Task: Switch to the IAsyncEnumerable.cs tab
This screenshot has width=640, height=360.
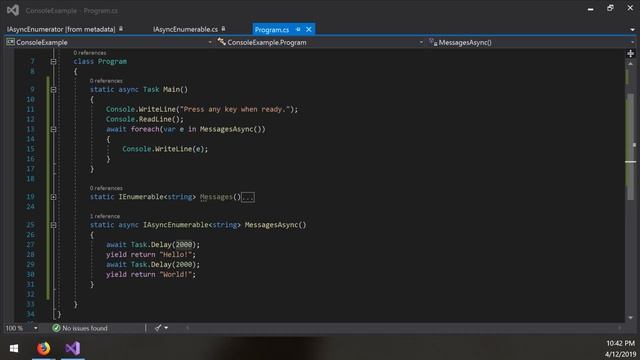Action: pos(185,29)
